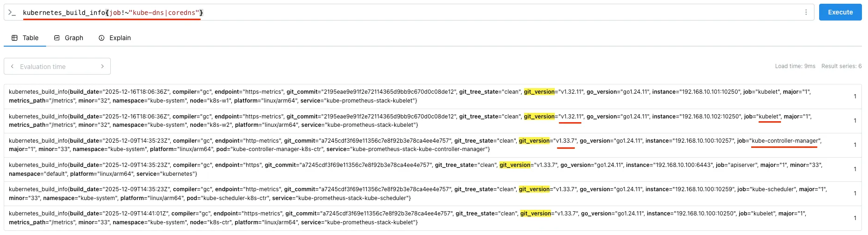This screenshot has width=868, height=235.
Task: Click the Load time: 9ms text
Action: 795,66
